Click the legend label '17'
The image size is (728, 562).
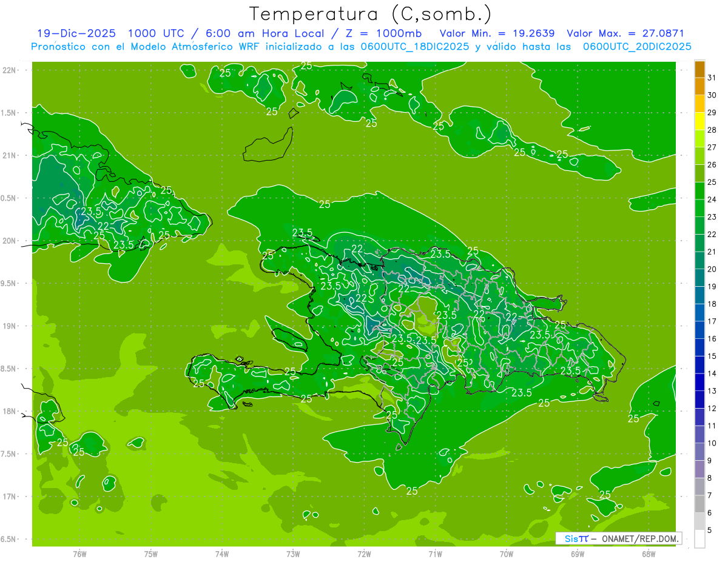[712, 321]
